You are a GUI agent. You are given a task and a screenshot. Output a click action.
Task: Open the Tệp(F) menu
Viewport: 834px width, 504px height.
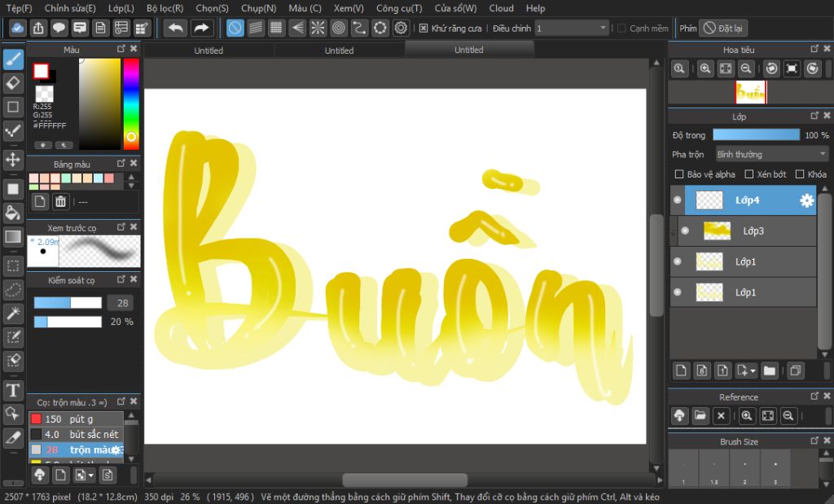(x=20, y=8)
